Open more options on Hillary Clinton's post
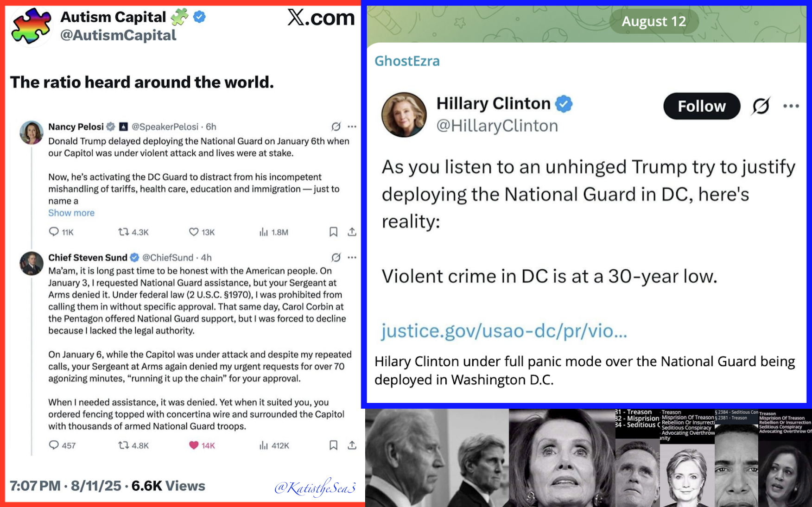This screenshot has width=812, height=507. (791, 106)
